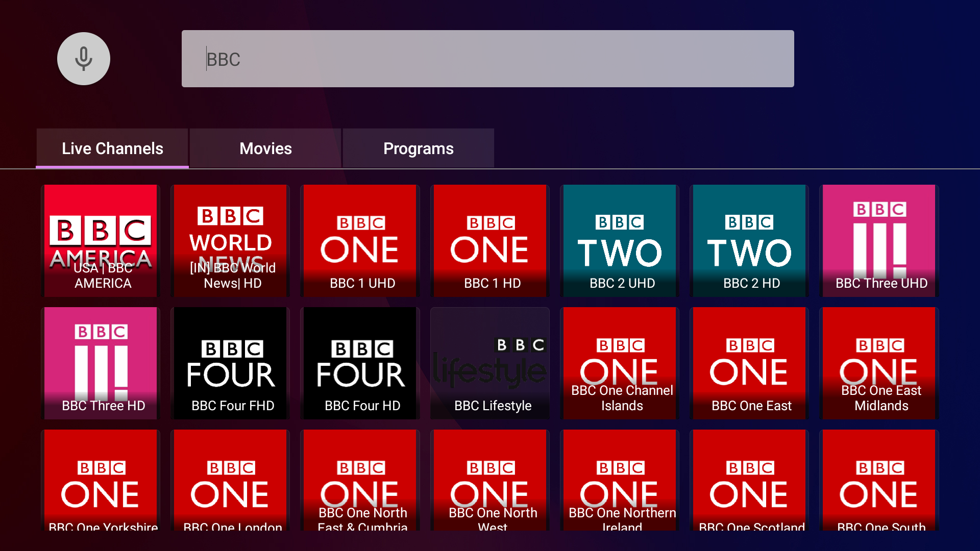The image size is (980, 551).
Task: Open BBC World News HD channel
Action: point(230,241)
